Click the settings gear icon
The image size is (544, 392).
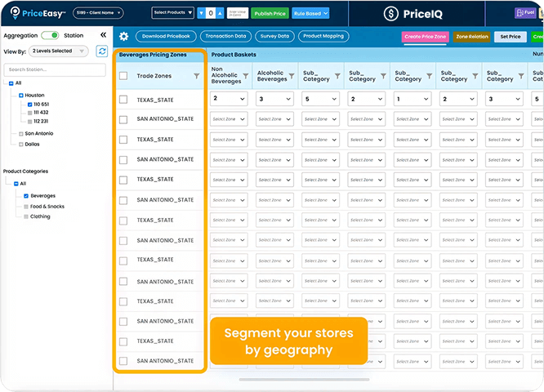point(124,37)
